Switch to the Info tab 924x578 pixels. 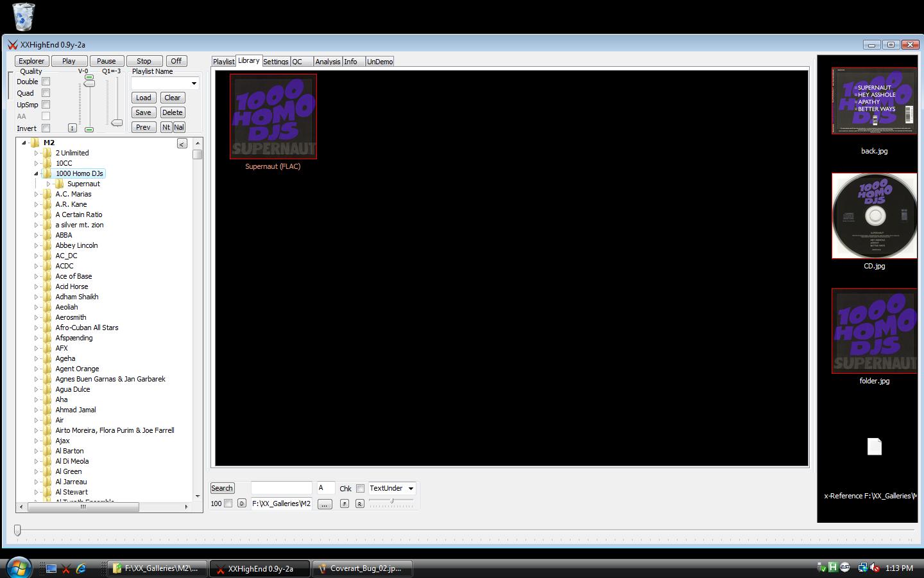[354, 62]
